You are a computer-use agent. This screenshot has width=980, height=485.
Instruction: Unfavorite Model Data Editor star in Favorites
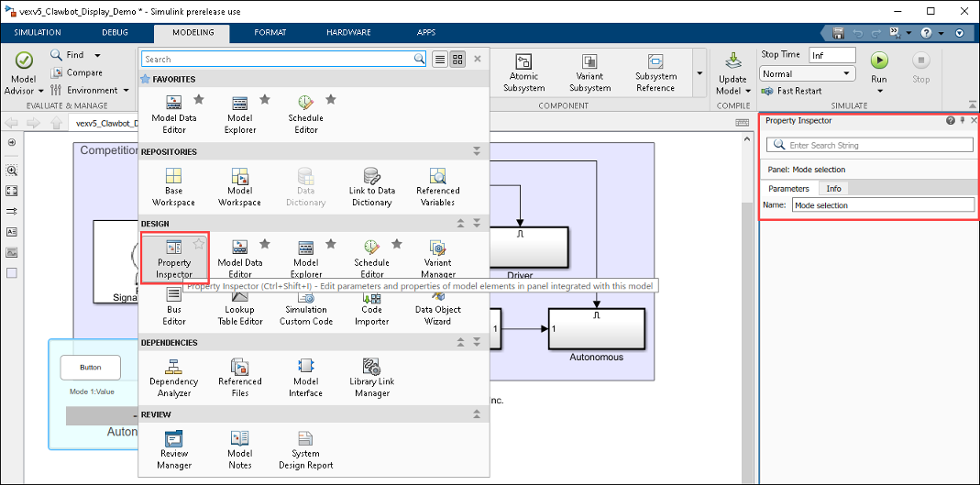pos(198,99)
